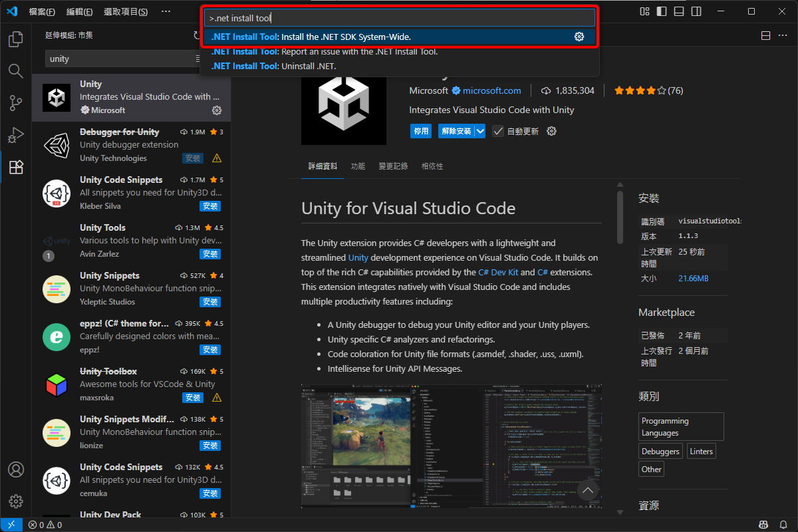Image resolution: width=798 pixels, height=532 pixels.
Task: Click the remote window status bar icon
Action: click(11, 525)
